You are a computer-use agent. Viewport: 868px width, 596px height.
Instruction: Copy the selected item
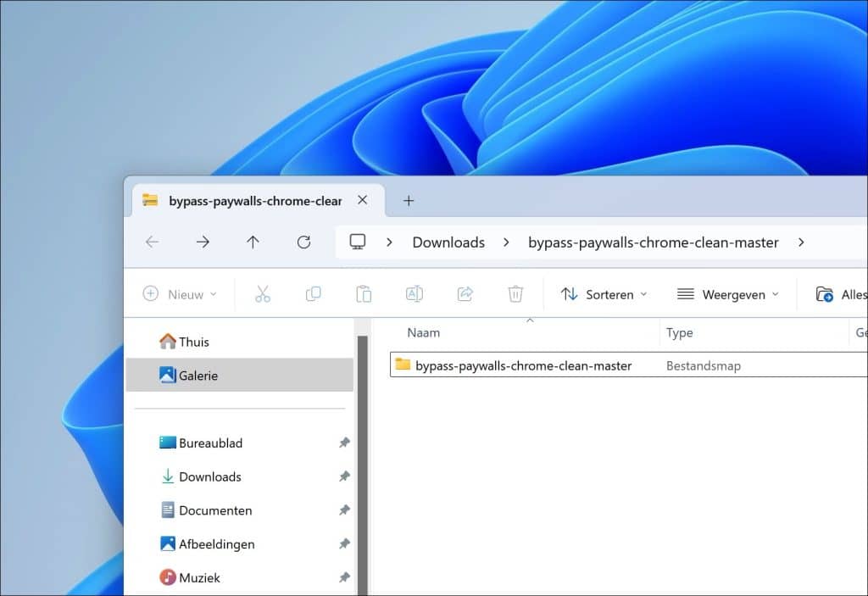[x=314, y=294]
